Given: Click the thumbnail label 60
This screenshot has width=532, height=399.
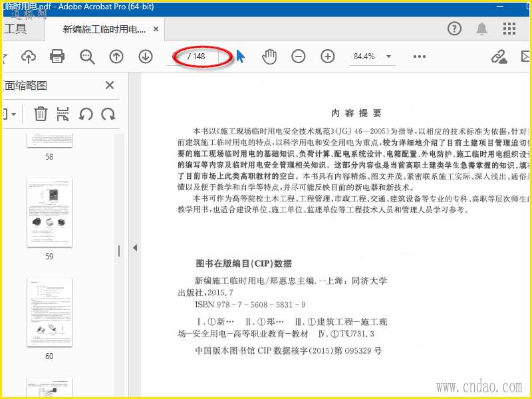Looking at the screenshot, I should click(x=49, y=356).
